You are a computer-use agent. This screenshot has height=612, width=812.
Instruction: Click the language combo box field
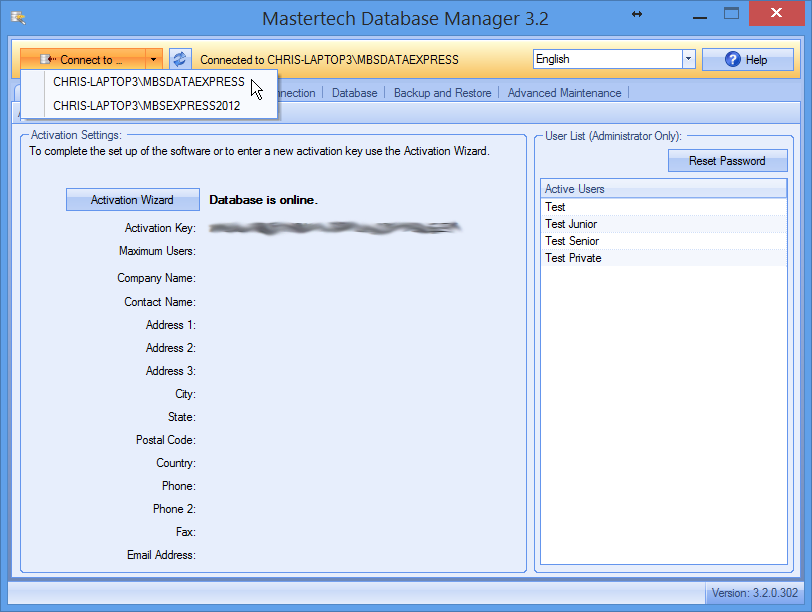[608, 59]
